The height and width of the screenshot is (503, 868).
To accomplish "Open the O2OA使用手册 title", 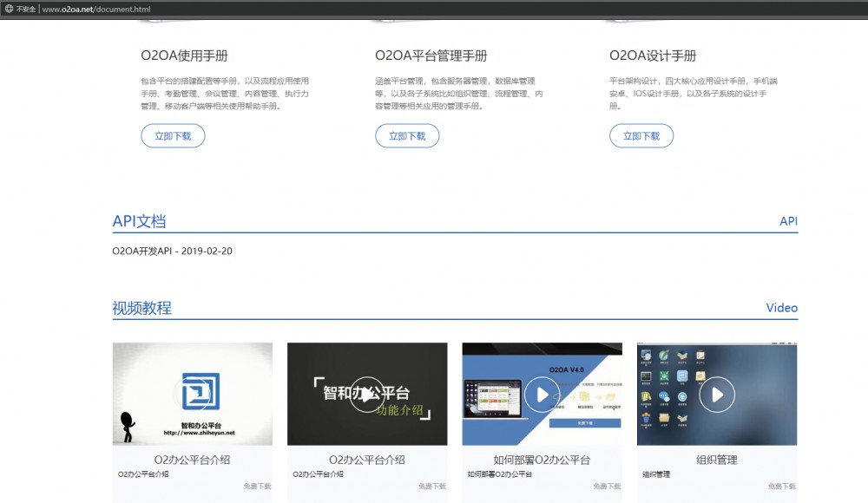I will (x=184, y=56).
